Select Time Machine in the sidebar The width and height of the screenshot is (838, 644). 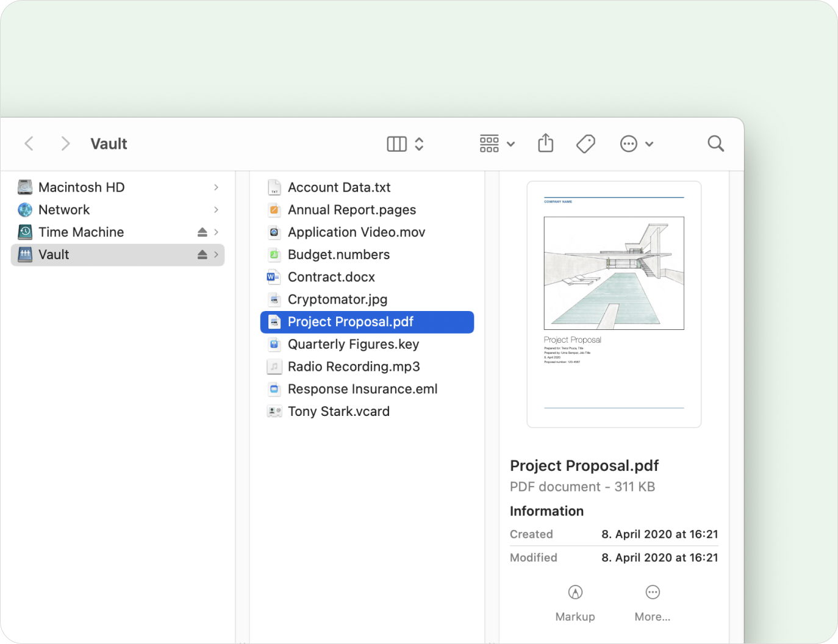click(81, 232)
